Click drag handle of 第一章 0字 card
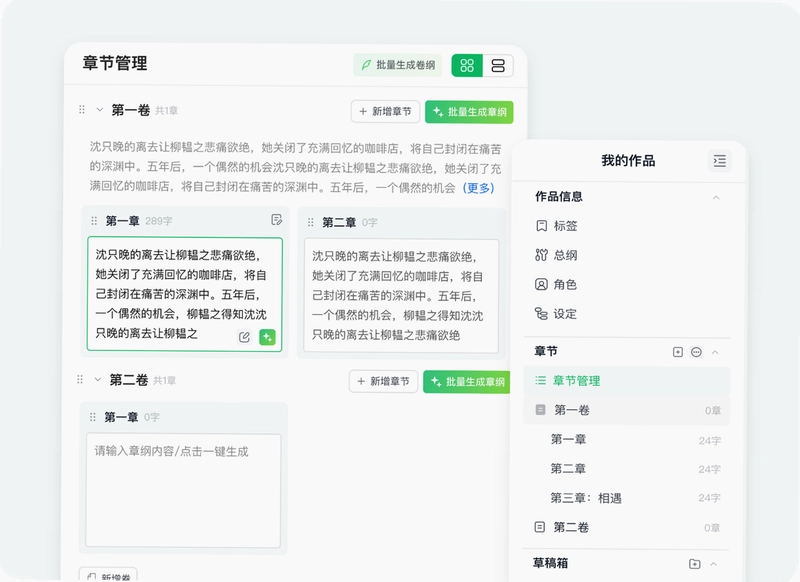Screen dimensions: 800x582 point(92,417)
